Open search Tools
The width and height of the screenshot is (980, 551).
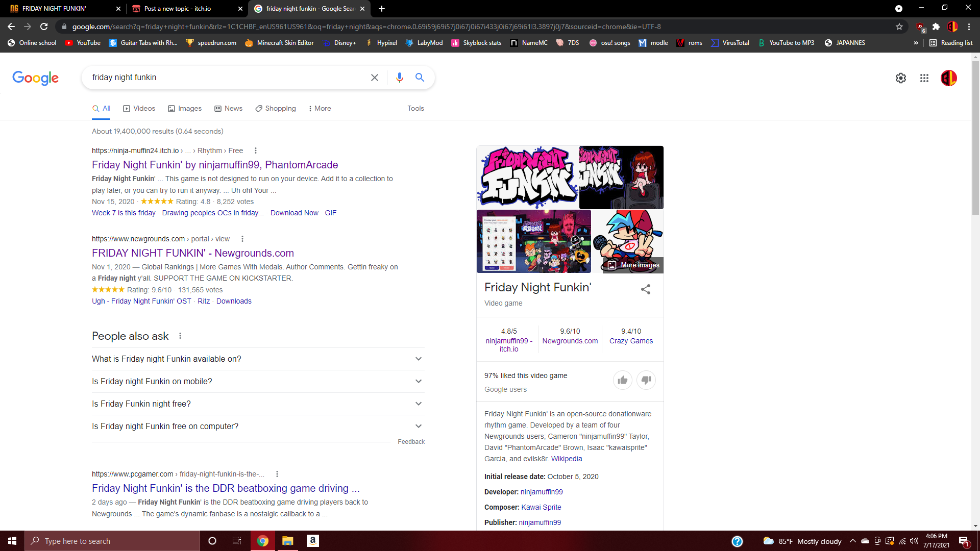click(x=415, y=108)
